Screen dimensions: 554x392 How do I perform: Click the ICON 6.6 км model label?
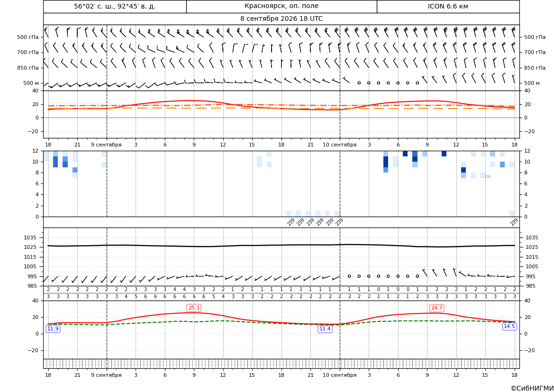[448, 6]
